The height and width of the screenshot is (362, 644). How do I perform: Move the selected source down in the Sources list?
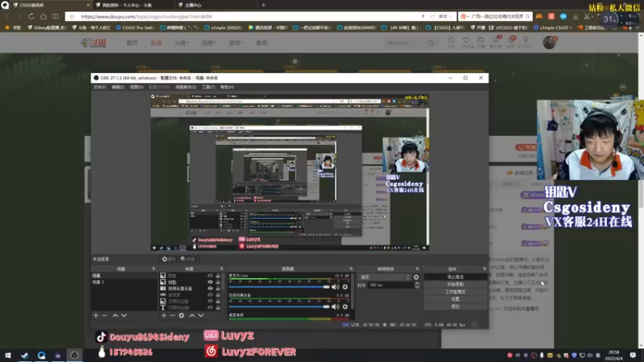[x=200, y=315]
